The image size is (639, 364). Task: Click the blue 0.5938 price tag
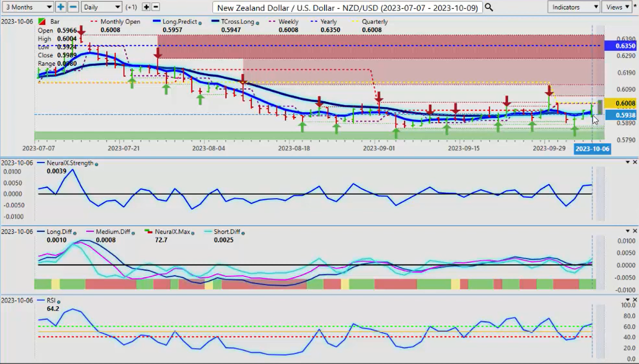coord(620,116)
